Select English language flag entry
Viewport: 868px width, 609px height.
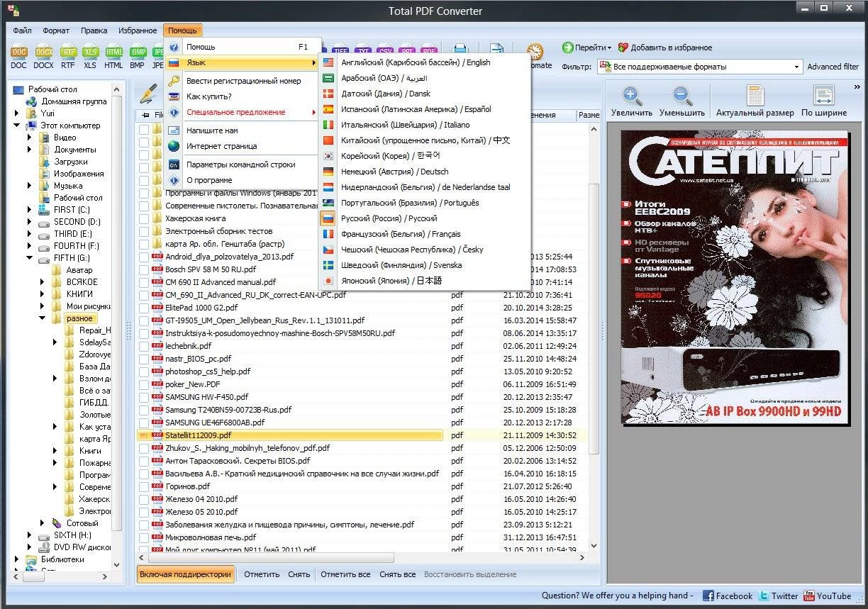pyautogui.click(x=425, y=62)
